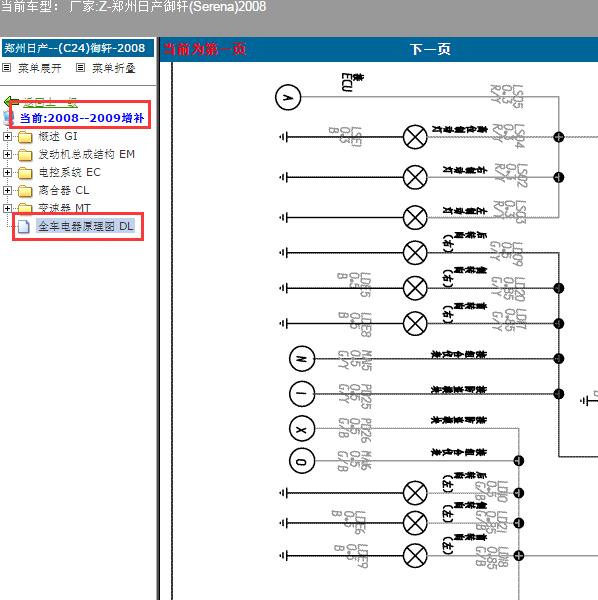Image resolution: width=598 pixels, height=600 pixels.
Task: Select 全车电器原理图 DL tree item
Action: pos(86,226)
